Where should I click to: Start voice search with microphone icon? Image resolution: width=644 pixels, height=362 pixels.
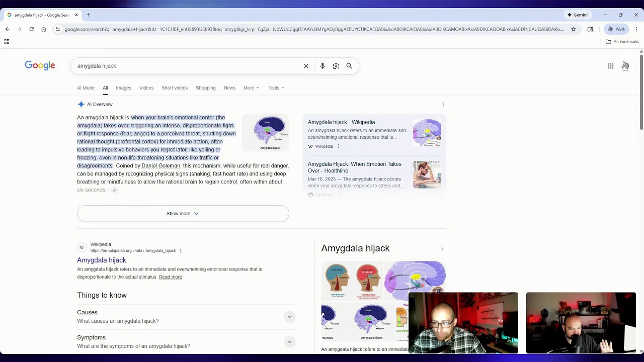click(323, 66)
